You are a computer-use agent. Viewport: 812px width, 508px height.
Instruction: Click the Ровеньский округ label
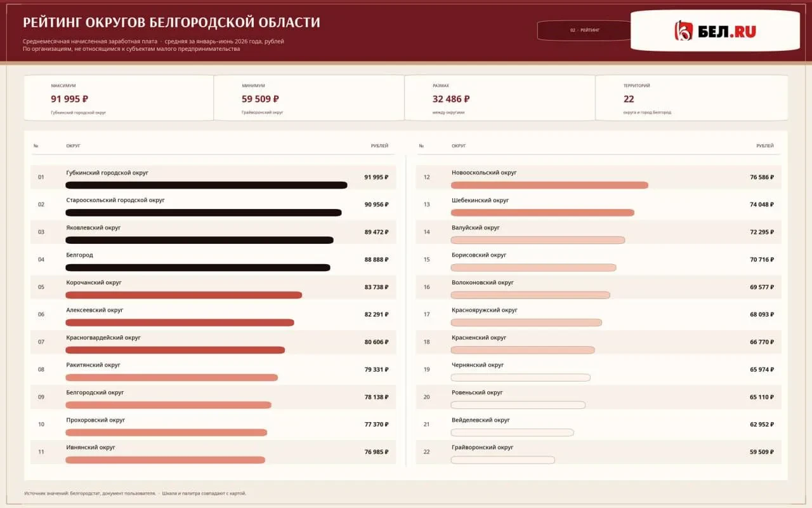click(x=477, y=392)
